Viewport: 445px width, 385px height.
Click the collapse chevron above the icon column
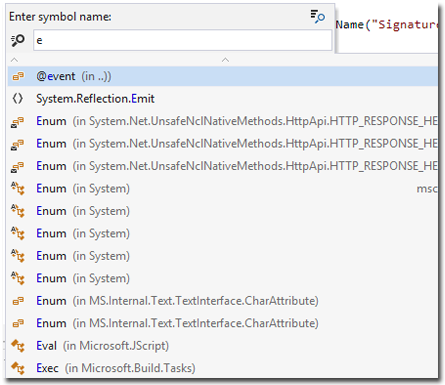click(x=14, y=60)
